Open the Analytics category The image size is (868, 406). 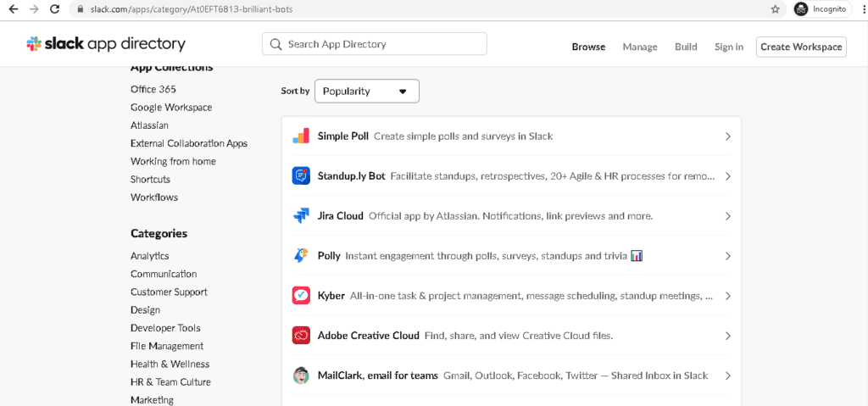(x=150, y=256)
